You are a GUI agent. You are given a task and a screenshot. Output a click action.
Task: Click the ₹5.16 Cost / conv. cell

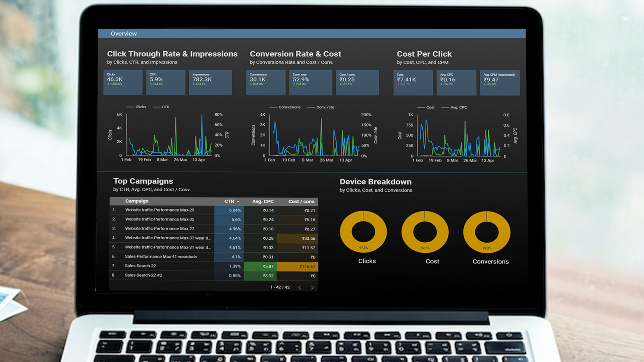pos(297,220)
